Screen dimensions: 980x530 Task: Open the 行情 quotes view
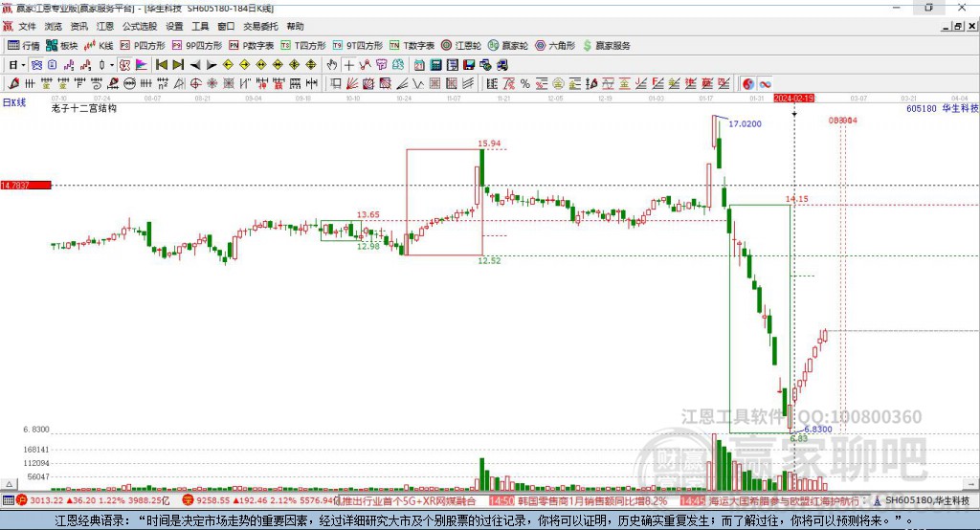(x=23, y=46)
